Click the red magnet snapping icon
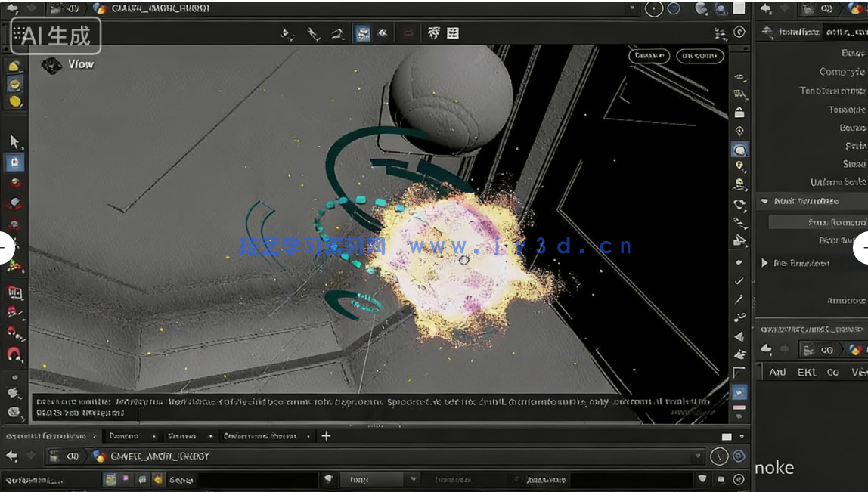The height and width of the screenshot is (492, 868). point(14,354)
